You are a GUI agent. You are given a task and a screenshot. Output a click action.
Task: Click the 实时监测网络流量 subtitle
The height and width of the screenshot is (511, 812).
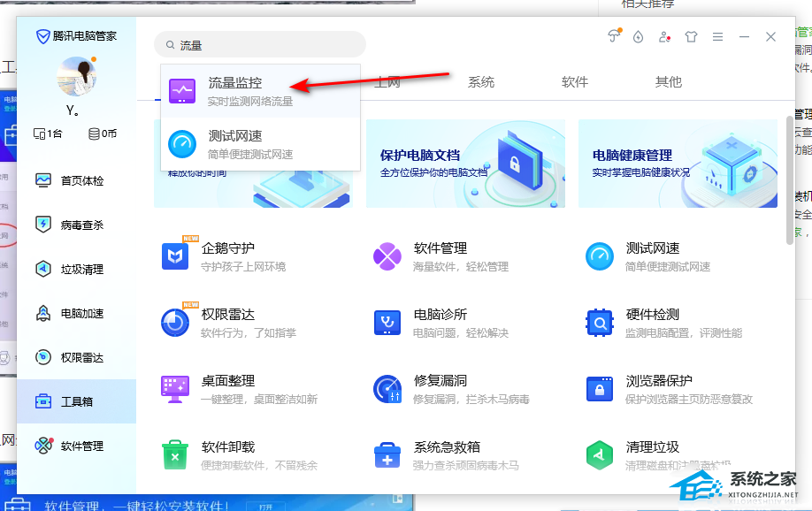tap(250, 102)
